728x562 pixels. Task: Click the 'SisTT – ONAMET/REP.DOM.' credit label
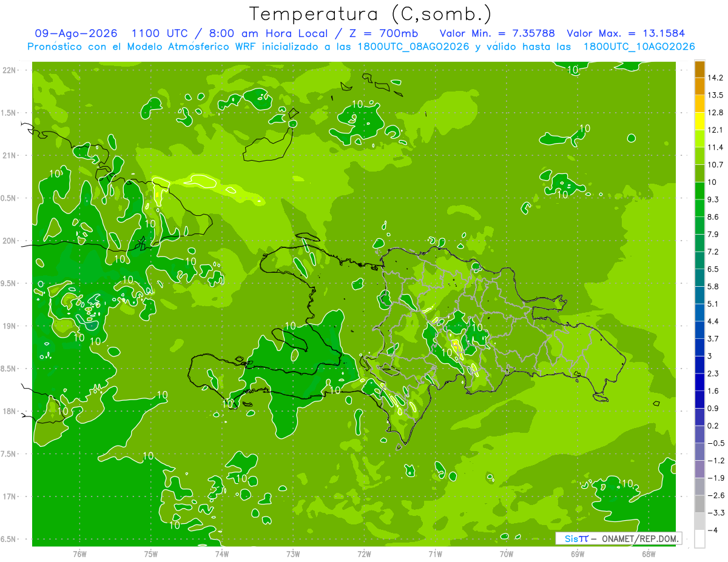618,538
